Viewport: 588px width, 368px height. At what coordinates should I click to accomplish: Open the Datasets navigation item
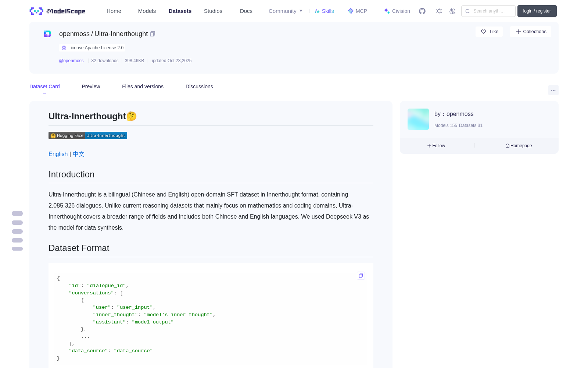tap(180, 11)
